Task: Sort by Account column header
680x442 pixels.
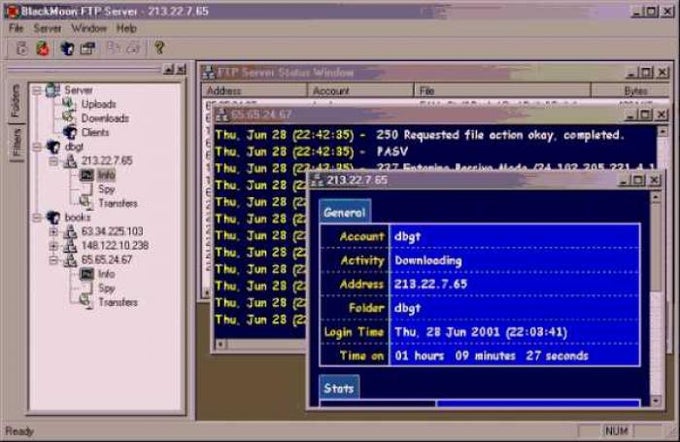Action: tap(360, 91)
